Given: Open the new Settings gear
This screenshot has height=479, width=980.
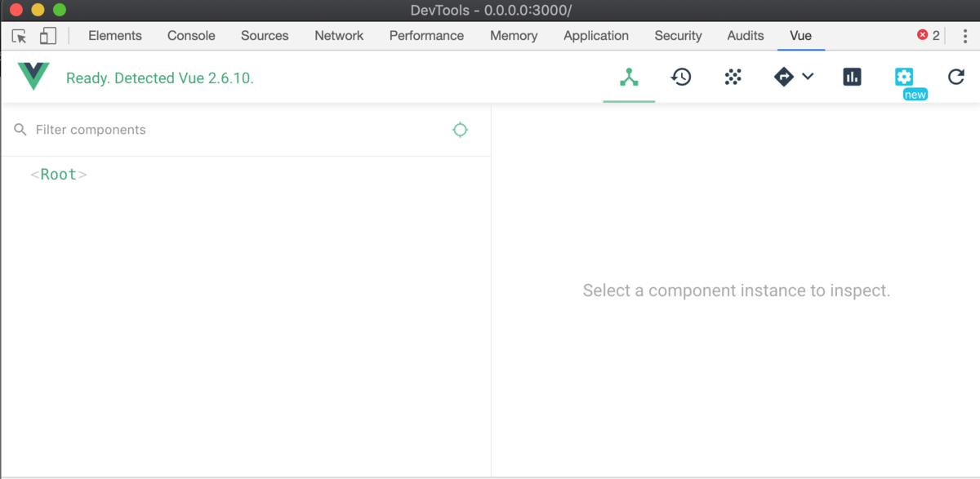Looking at the screenshot, I should (x=903, y=77).
